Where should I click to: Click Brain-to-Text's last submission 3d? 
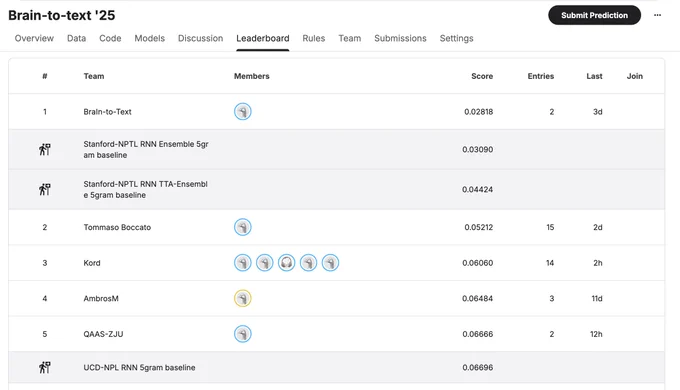click(x=598, y=111)
